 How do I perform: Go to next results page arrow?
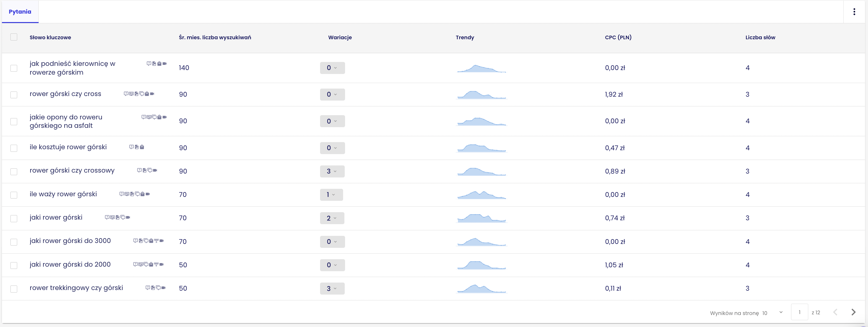coord(853,312)
